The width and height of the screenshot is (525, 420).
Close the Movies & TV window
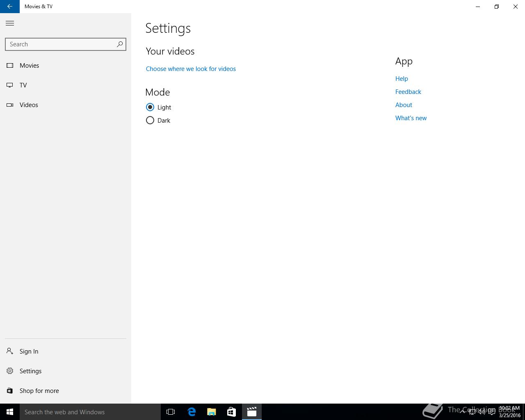[516, 7]
